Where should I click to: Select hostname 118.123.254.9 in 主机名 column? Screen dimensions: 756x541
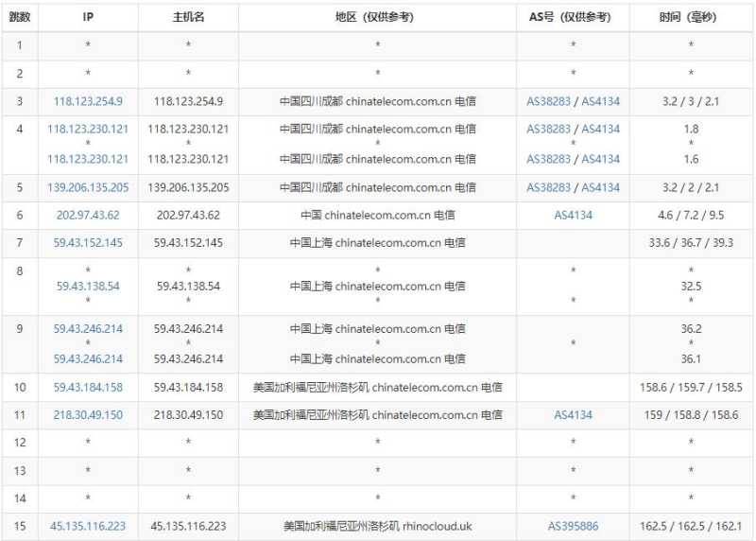click(188, 101)
